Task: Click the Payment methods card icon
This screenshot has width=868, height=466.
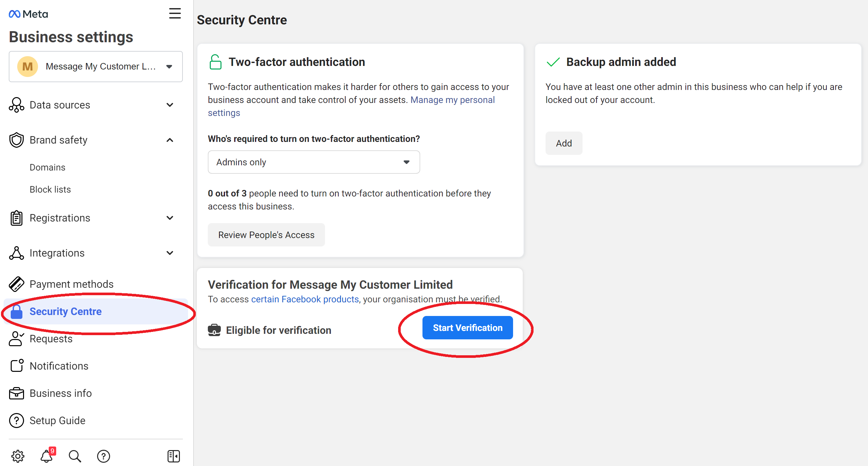Action: coord(16,284)
